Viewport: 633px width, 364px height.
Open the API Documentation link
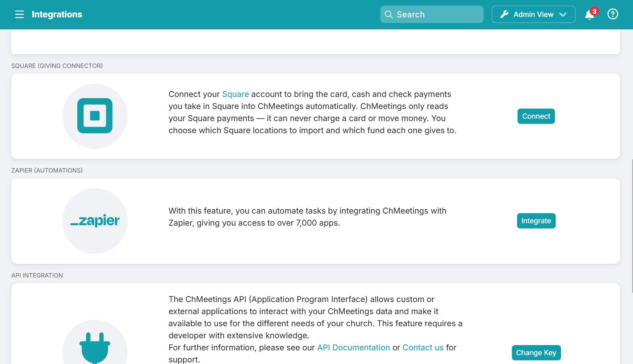pos(353,348)
